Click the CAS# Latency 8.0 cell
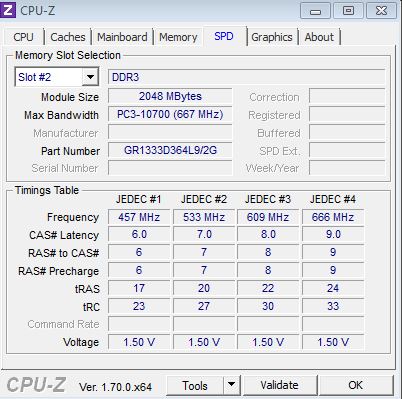This screenshot has height=399, width=402. (x=268, y=234)
